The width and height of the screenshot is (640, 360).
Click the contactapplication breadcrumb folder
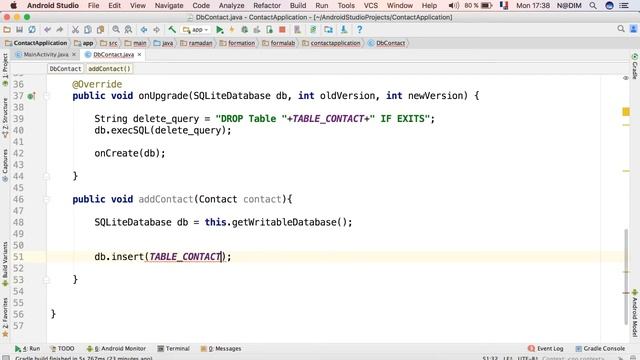pyautogui.click(x=331, y=43)
